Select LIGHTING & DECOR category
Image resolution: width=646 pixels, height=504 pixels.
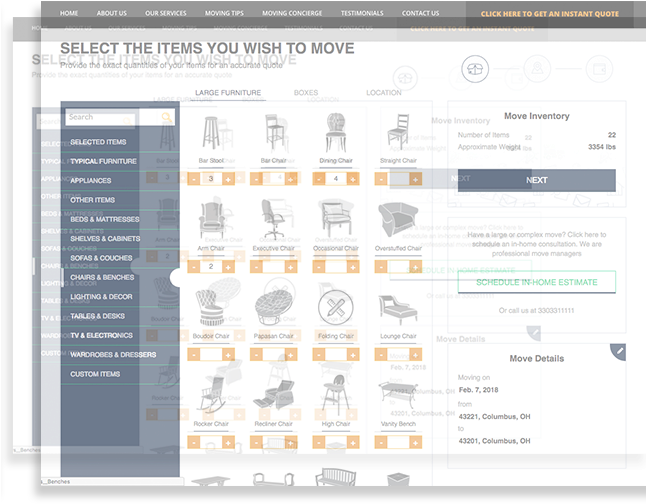[x=101, y=297]
